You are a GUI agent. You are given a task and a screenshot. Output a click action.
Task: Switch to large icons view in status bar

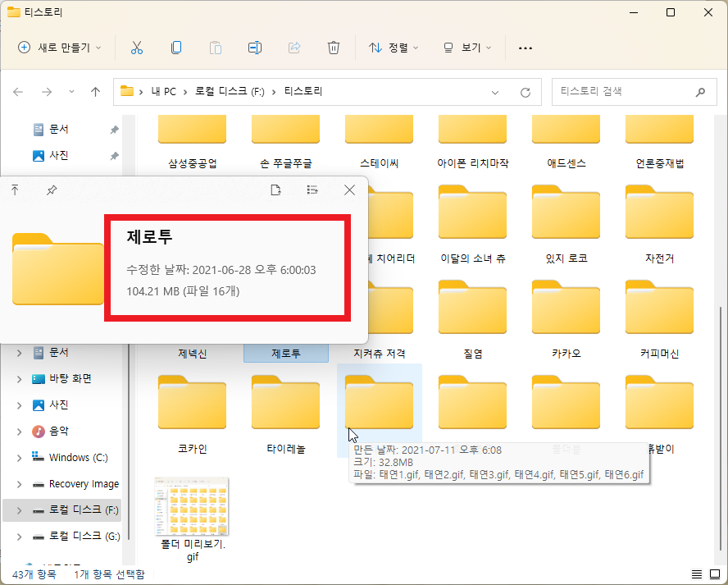click(715, 574)
